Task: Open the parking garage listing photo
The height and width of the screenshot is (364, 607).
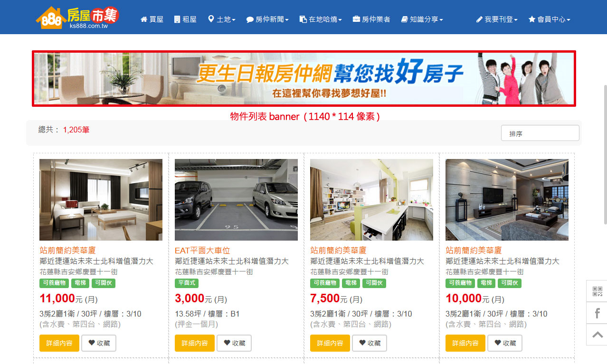Action: [x=236, y=200]
